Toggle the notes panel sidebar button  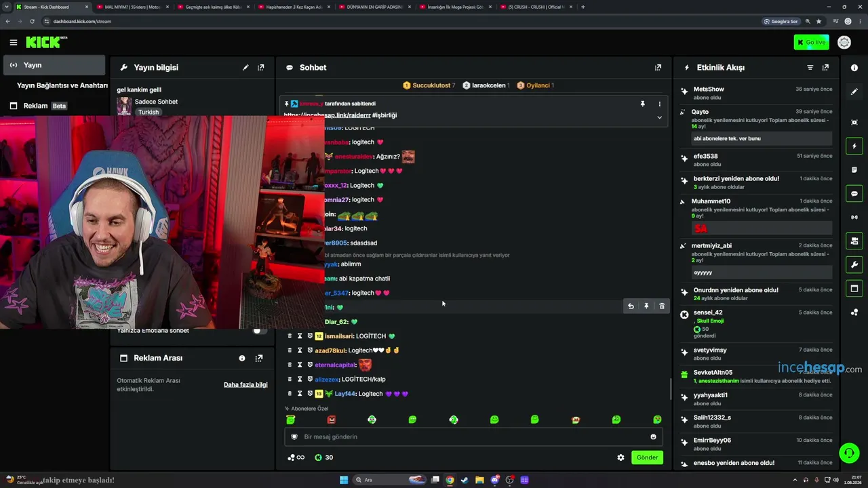pos(854,169)
